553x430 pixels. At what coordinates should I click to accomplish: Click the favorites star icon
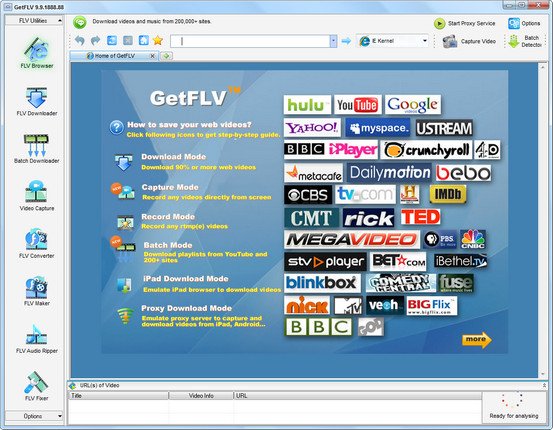(x=158, y=40)
